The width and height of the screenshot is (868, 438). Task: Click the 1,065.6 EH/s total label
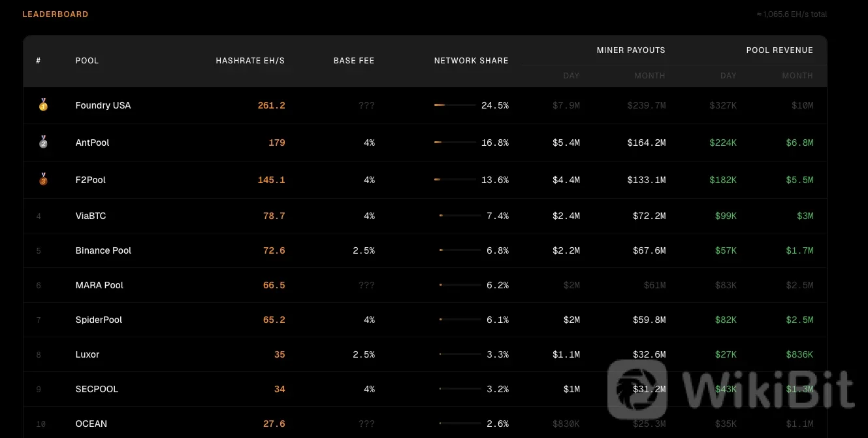(792, 14)
